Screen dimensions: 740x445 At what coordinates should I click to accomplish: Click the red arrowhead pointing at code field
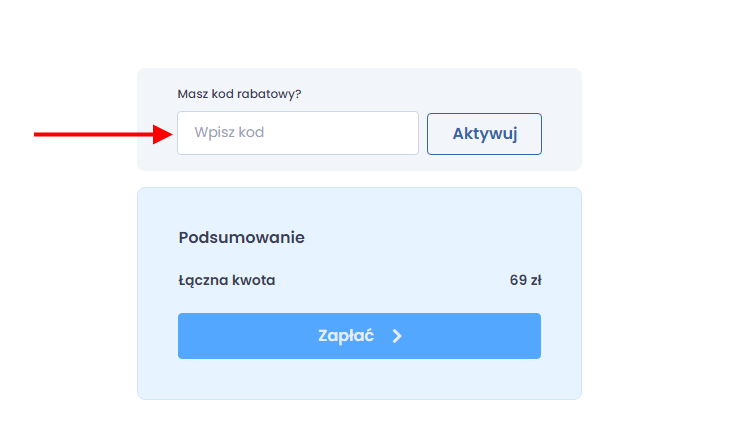163,134
